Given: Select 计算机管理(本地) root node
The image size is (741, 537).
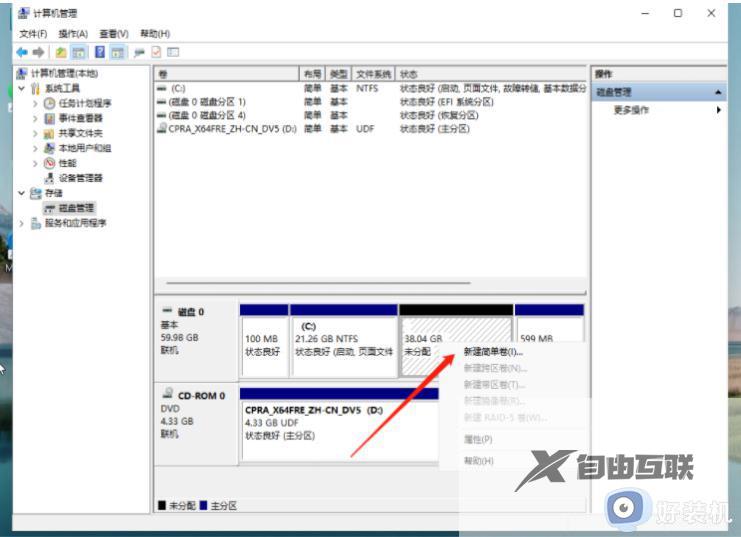Looking at the screenshot, I should 64,73.
